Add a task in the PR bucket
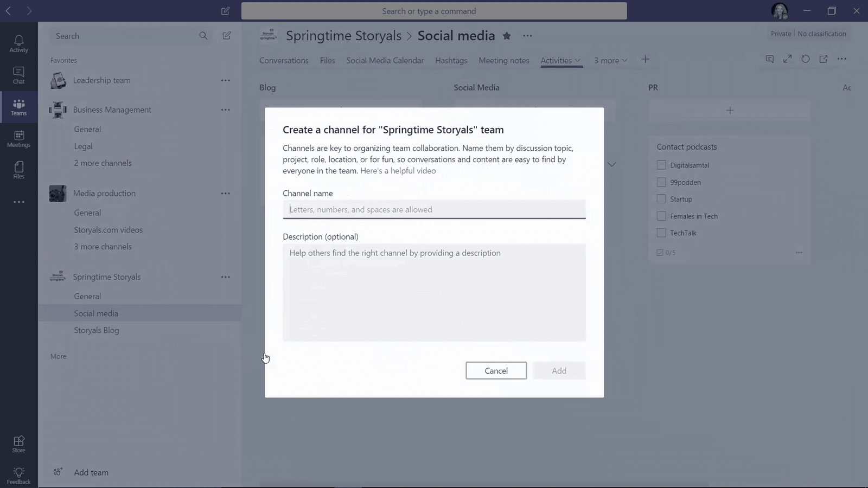 pyautogui.click(x=730, y=110)
